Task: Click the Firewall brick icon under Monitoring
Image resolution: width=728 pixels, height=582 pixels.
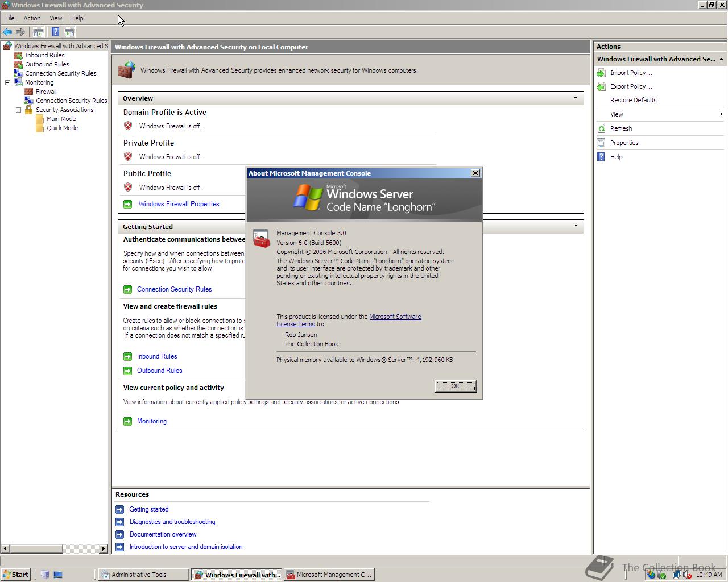Action: [29, 92]
